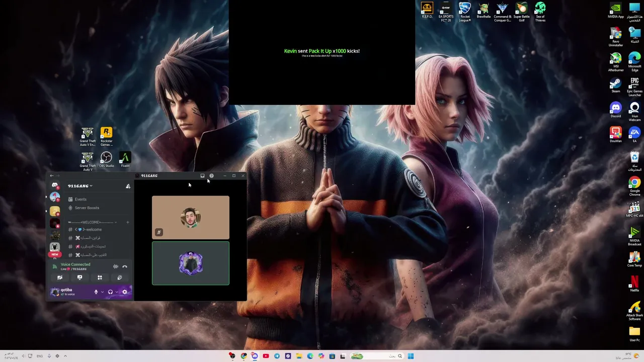Open Core Temp desktop shortcut
Viewport: 644px width, 362px height.
(x=634, y=258)
